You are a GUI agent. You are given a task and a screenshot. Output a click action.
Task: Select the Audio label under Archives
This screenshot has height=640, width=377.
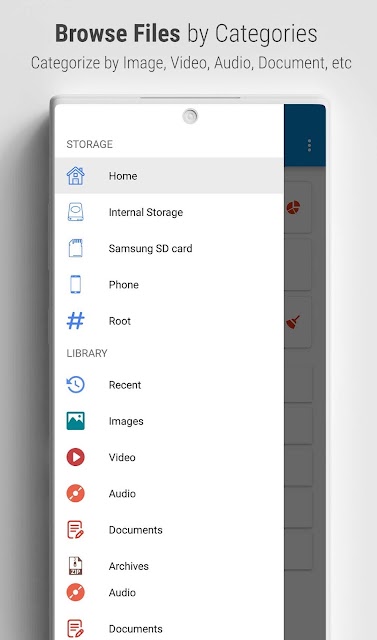tap(122, 592)
